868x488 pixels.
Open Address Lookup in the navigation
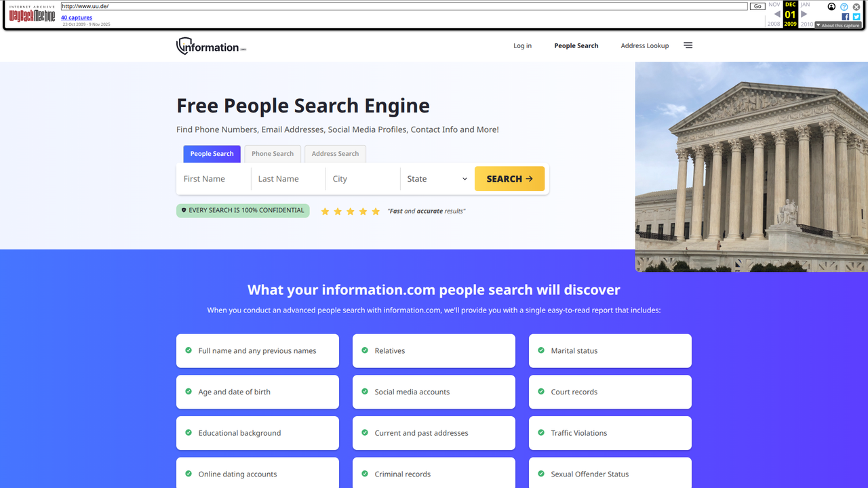click(645, 46)
